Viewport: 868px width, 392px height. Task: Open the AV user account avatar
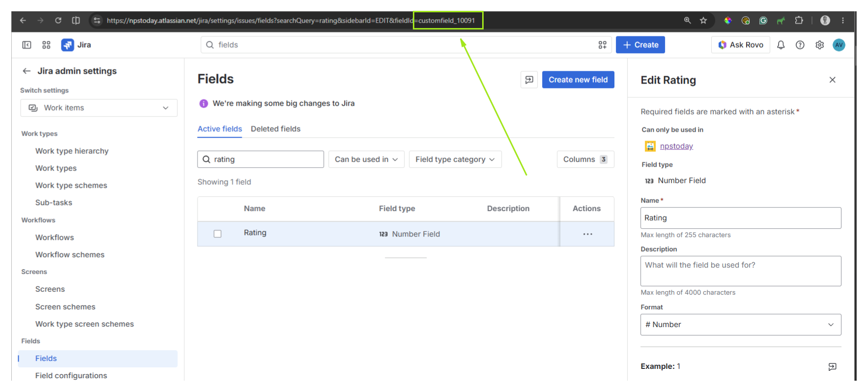839,45
